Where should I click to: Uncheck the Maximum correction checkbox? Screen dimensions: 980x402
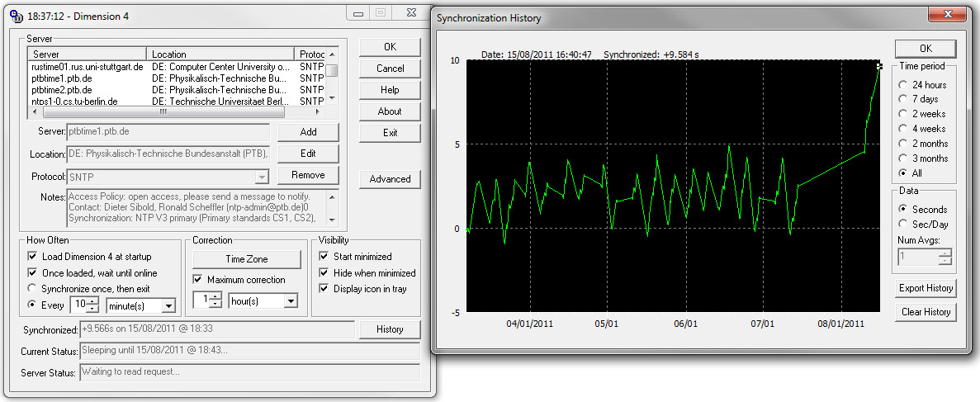click(x=199, y=280)
